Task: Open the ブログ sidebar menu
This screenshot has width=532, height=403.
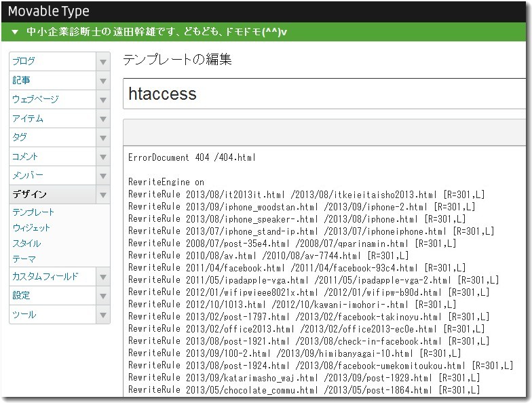Action: [x=53, y=61]
